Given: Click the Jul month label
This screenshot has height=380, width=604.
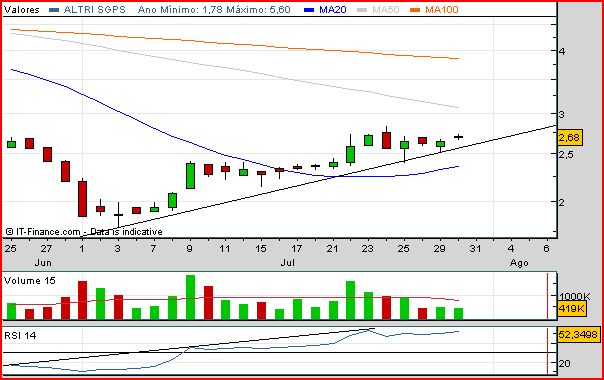Looking at the screenshot, I should [288, 263].
